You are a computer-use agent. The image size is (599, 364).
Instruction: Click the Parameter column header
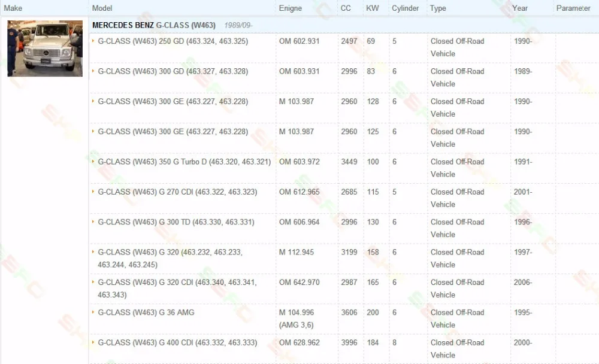pos(573,8)
